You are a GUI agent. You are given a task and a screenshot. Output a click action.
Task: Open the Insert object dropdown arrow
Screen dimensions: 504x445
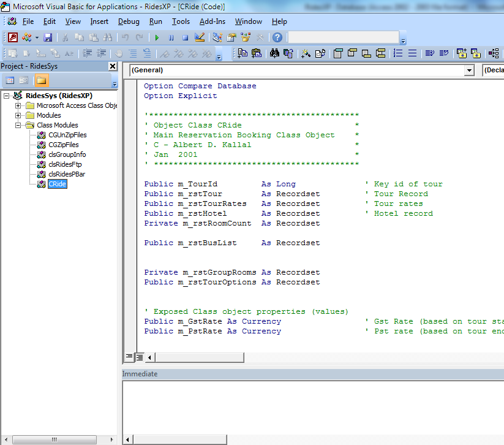[x=37, y=37]
